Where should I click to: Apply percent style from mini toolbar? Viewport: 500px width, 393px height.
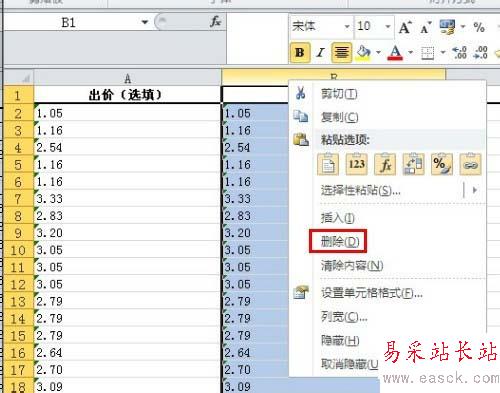click(479, 27)
